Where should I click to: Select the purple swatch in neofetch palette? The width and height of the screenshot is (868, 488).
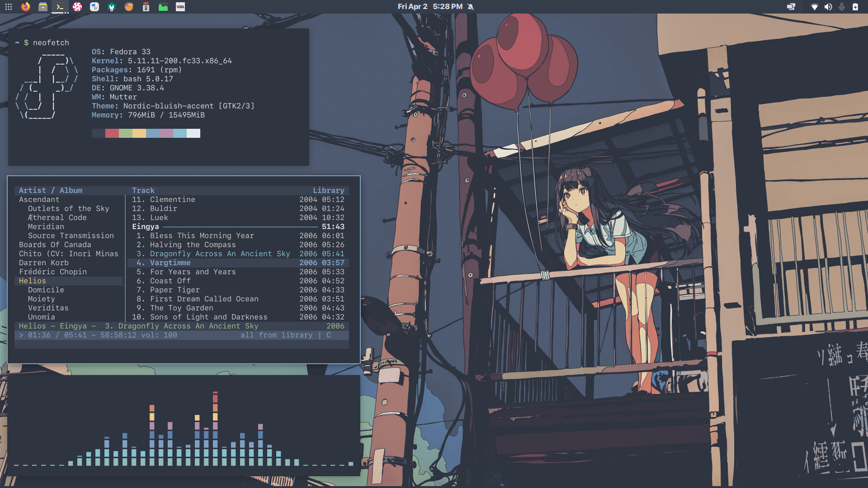166,133
